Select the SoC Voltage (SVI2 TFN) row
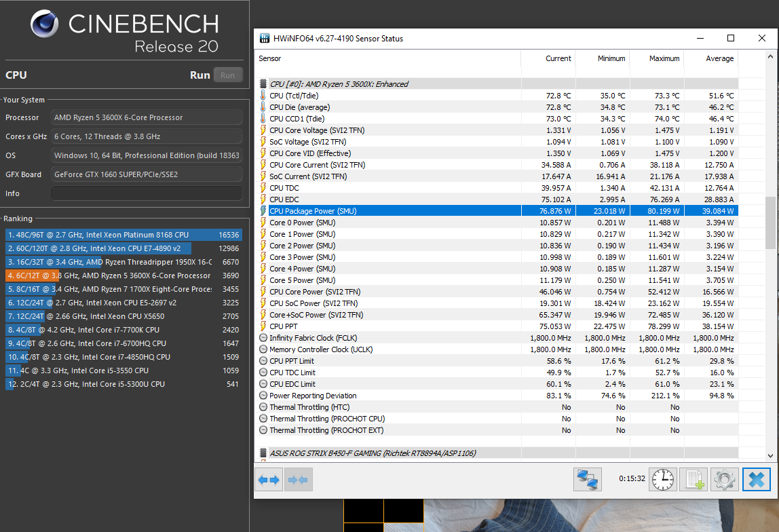The height and width of the screenshot is (532, 779). pyautogui.click(x=497, y=142)
